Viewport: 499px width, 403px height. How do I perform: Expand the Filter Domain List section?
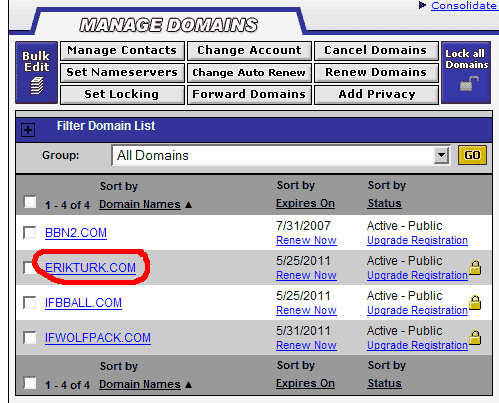point(28,130)
